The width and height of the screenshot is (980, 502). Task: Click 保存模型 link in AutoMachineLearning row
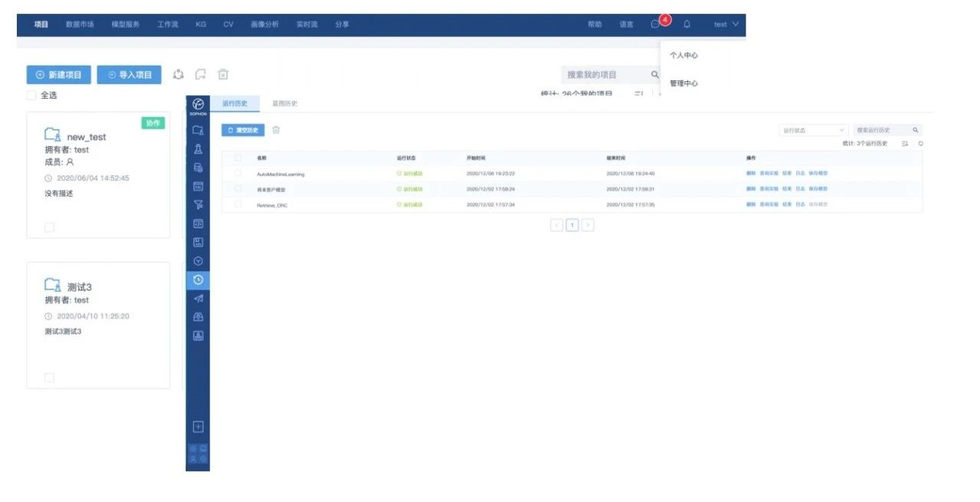(818, 174)
